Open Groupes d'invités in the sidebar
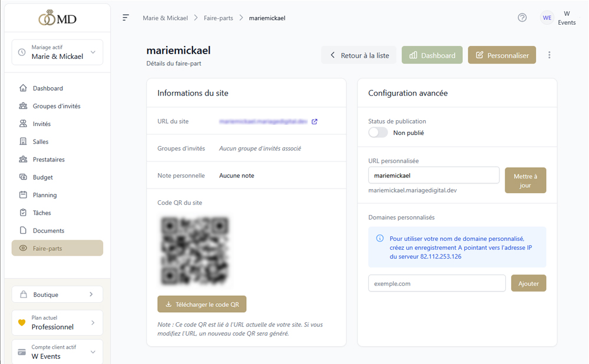 click(x=58, y=106)
